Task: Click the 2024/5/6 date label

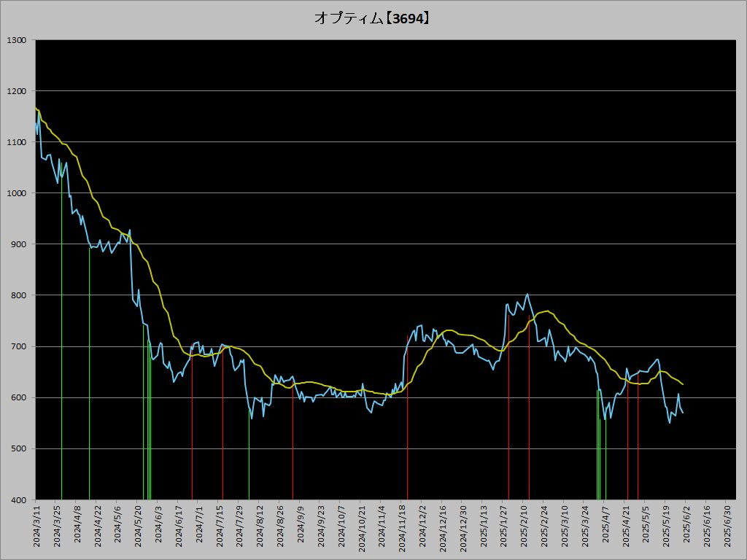Action: coord(118,523)
